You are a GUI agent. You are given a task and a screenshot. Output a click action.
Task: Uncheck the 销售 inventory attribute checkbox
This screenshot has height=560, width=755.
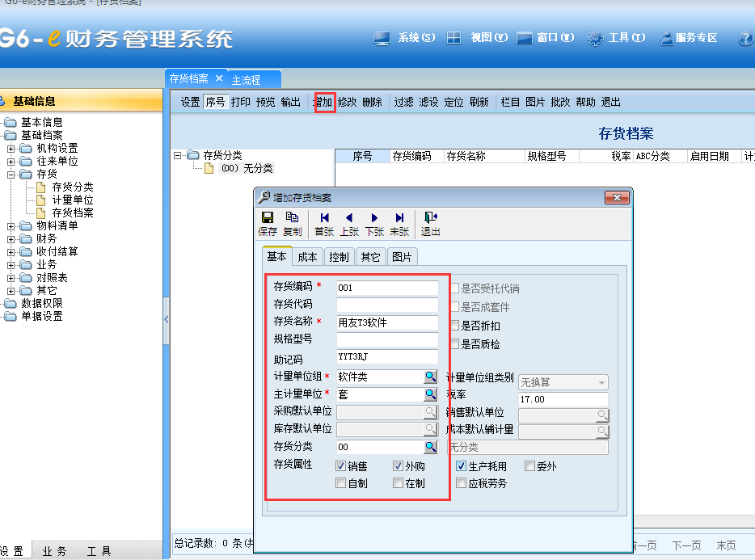pyautogui.click(x=341, y=466)
